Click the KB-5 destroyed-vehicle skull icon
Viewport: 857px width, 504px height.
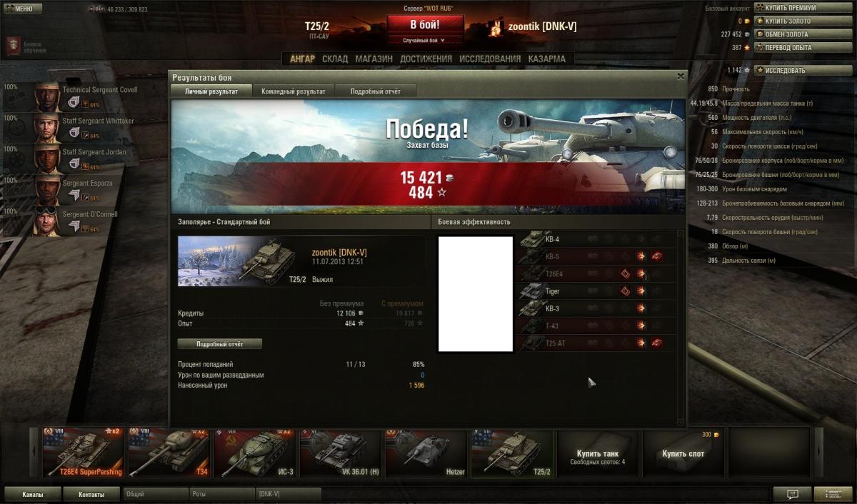[x=656, y=257]
